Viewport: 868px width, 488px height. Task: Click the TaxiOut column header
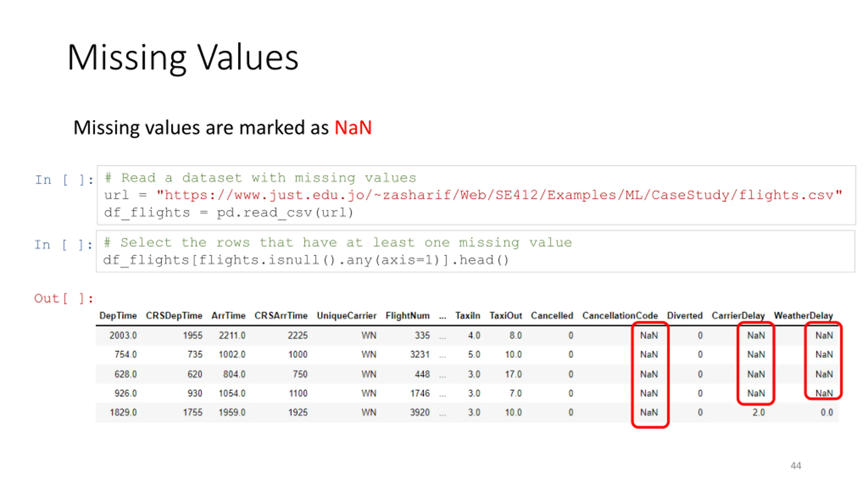[506, 316]
